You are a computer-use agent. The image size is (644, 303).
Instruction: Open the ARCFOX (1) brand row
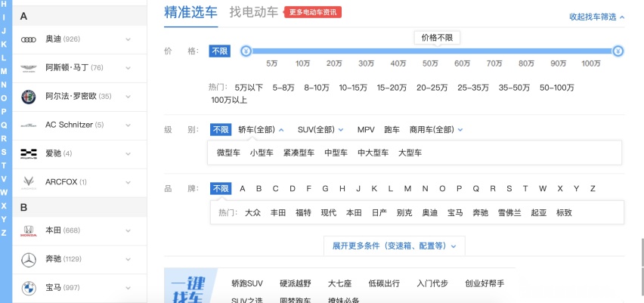pyautogui.click(x=79, y=182)
